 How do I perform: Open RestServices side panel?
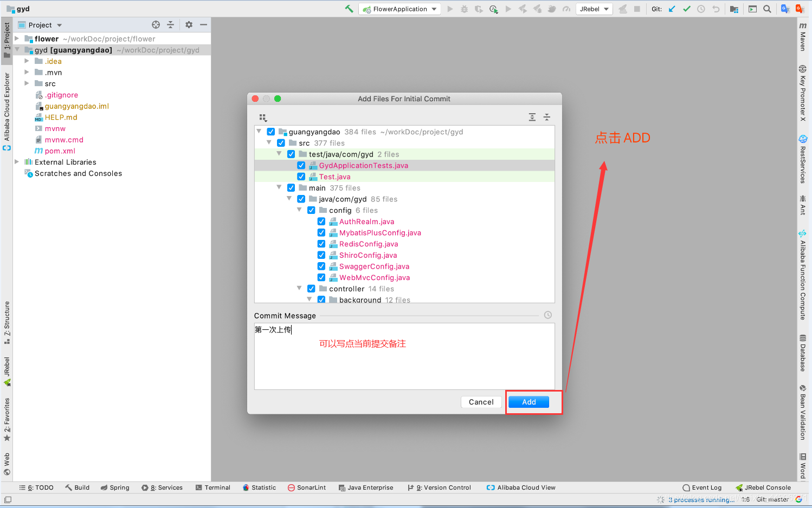tap(803, 159)
